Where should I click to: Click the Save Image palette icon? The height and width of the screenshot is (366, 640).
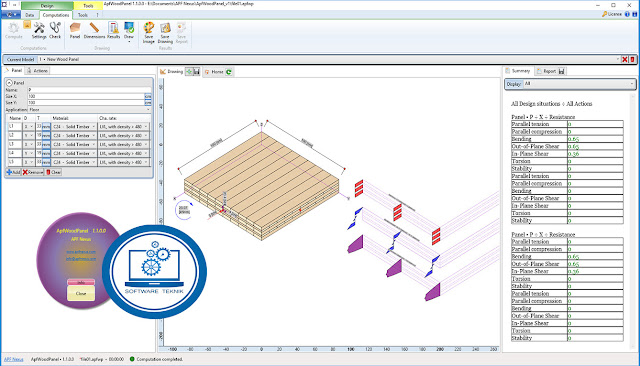coord(149,28)
